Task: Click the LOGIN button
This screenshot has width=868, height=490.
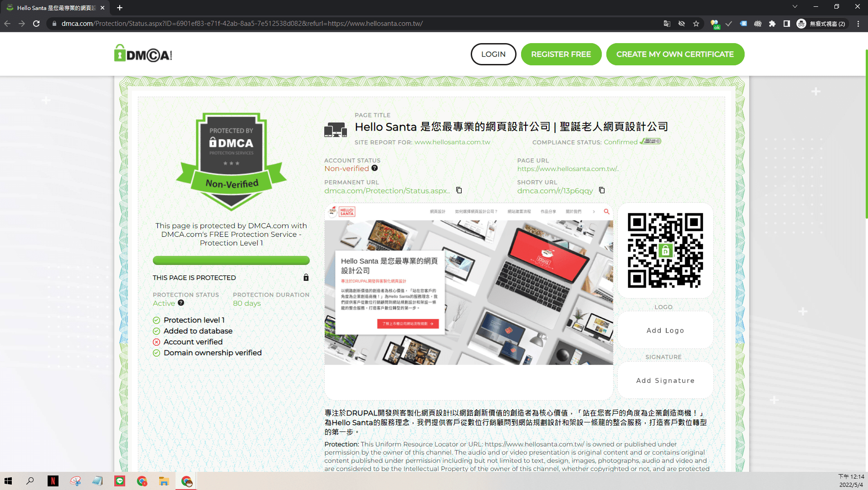Action: tap(493, 54)
